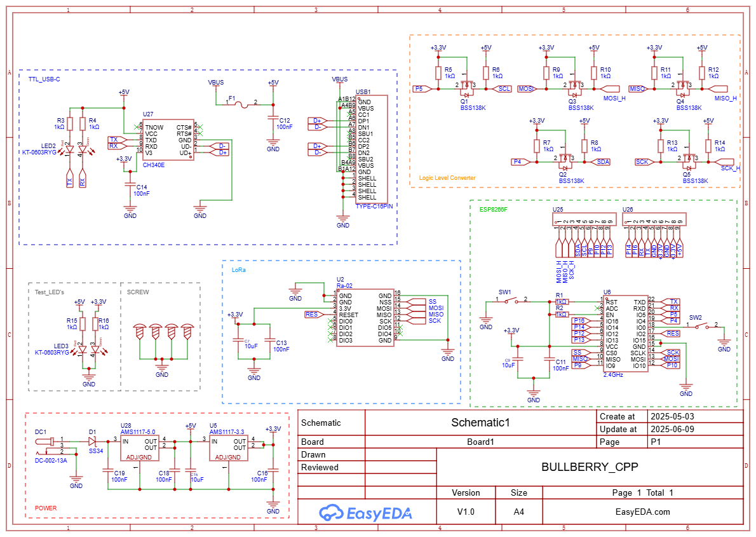Select resistor R10 symbol

pos(594,73)
